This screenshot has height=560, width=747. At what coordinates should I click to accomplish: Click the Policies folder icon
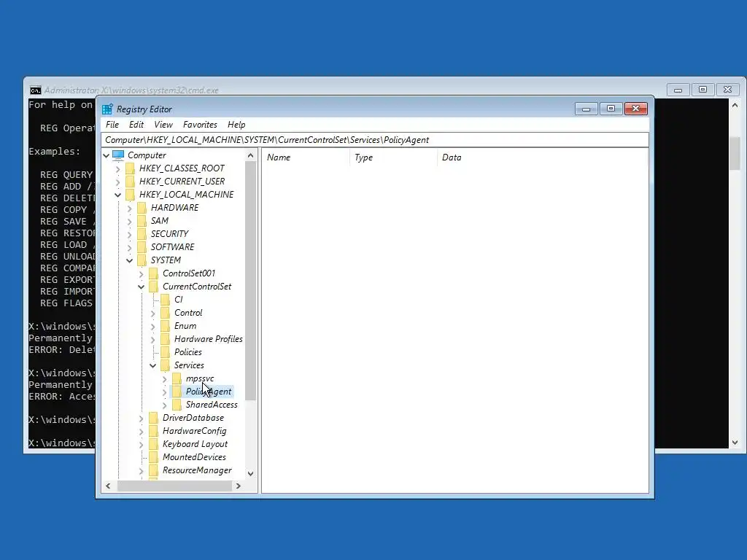click(x=165, y=352)
